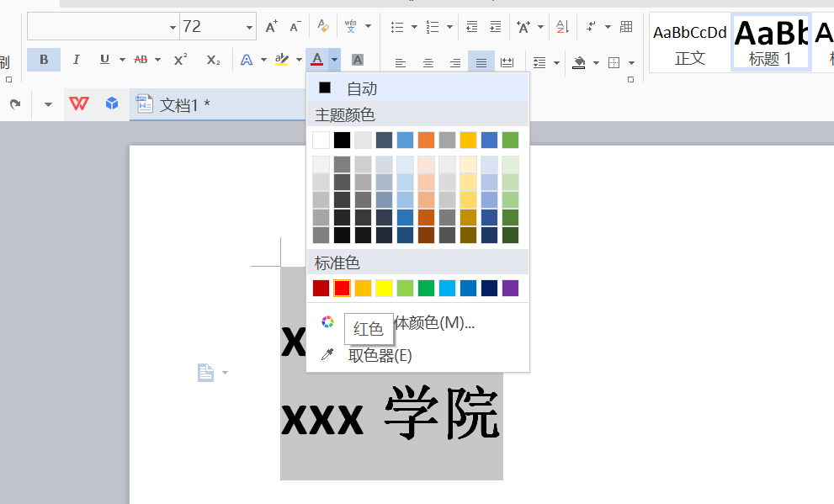
Task: Toggle italic formatting
Action: click(x=77, y=60)
